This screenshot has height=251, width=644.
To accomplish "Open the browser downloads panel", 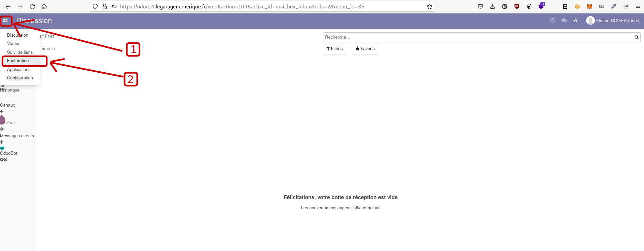I will point(493,6).
